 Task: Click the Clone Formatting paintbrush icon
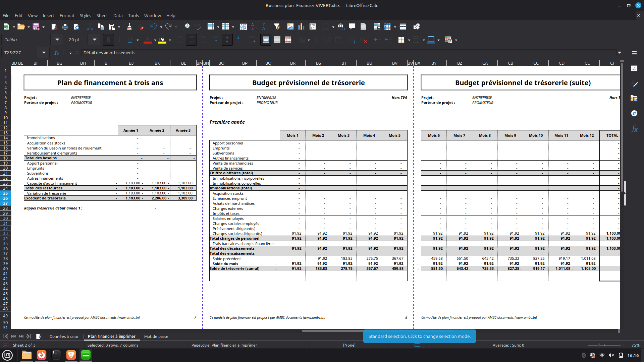pyautogui.click(x=129, y=27)
